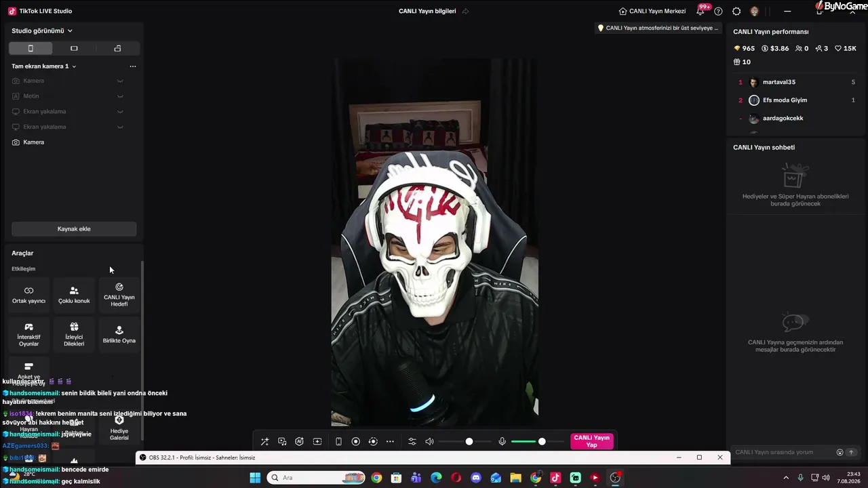The height and width of the screenshot is (488, 868).
Task: Click the Kaynak ekle button
Action: pos(74,229)
